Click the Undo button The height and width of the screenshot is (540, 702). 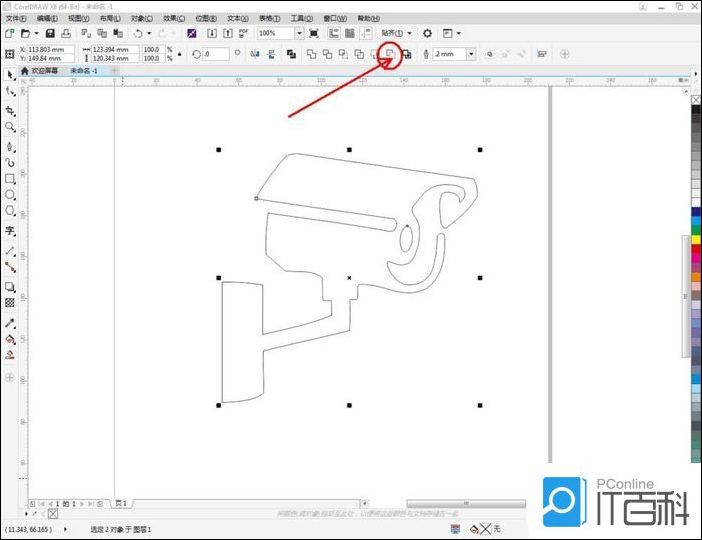(138, 33)
